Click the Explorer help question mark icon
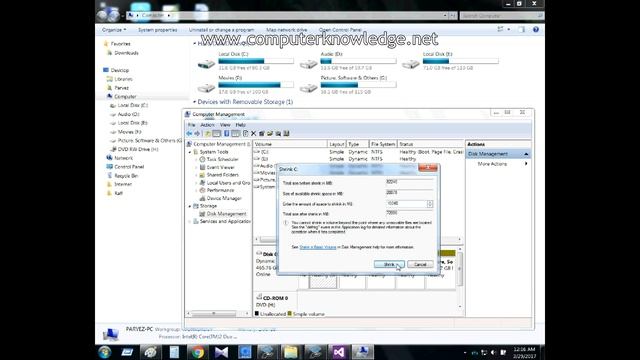 (536, 29)
